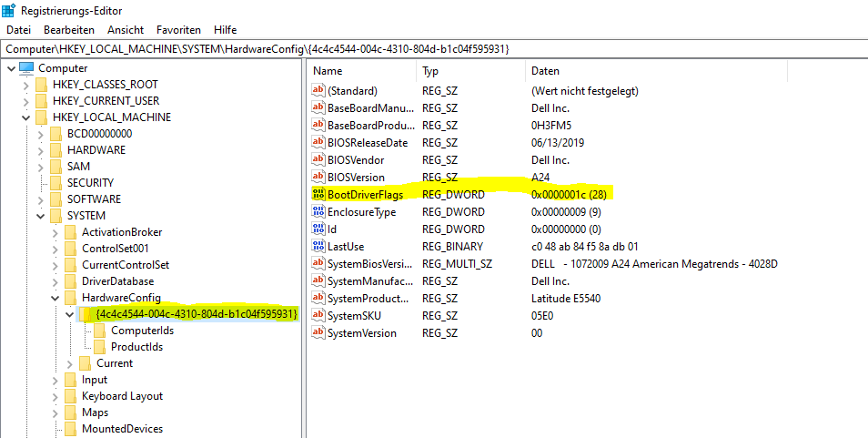
Task: Click the SystemProduct... string value icon
Action: [x=318, y=298]
